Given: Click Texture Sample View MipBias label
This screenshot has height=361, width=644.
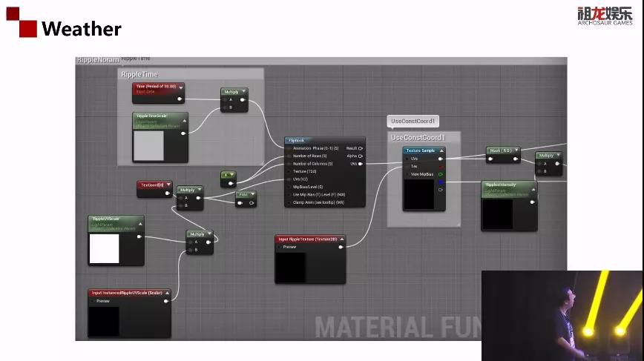Looking at the screenshot, I should [422, 174].
